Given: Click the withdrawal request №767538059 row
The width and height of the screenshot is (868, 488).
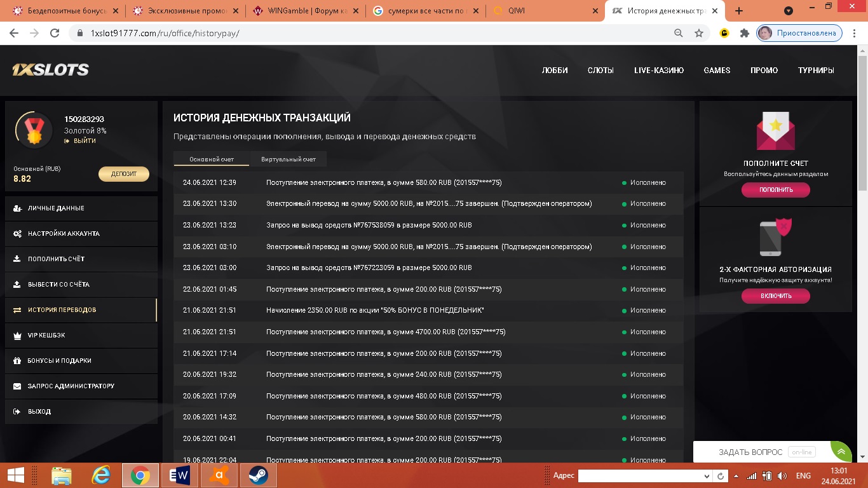Looking at the screenshot, I should (x=428, y=225).
